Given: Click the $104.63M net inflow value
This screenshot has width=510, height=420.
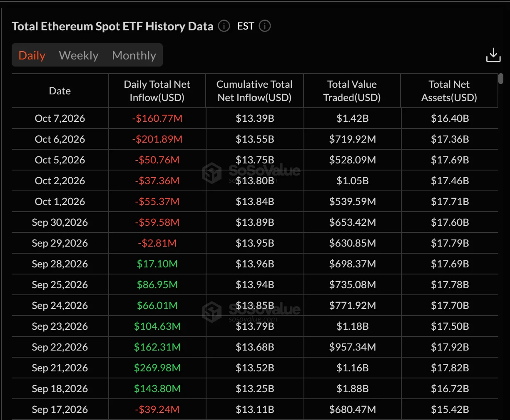Looking at the screenshot, I should tap(157, 326).
